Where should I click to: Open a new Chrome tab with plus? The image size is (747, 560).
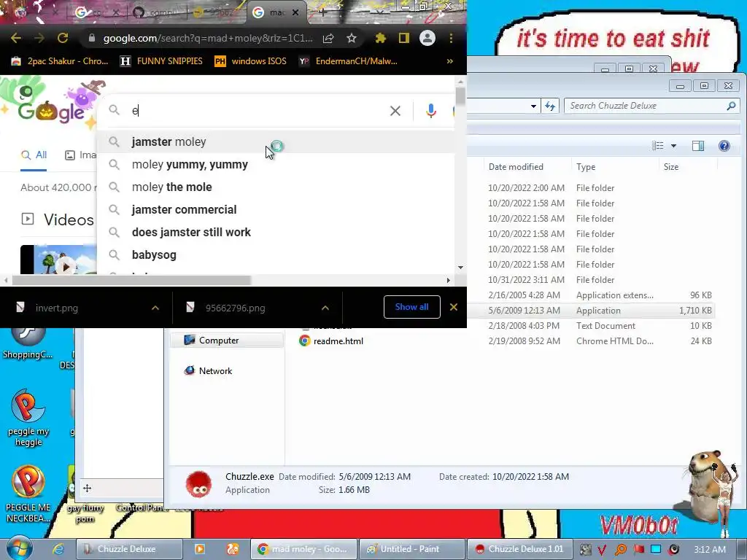click(x=322, y=12)
